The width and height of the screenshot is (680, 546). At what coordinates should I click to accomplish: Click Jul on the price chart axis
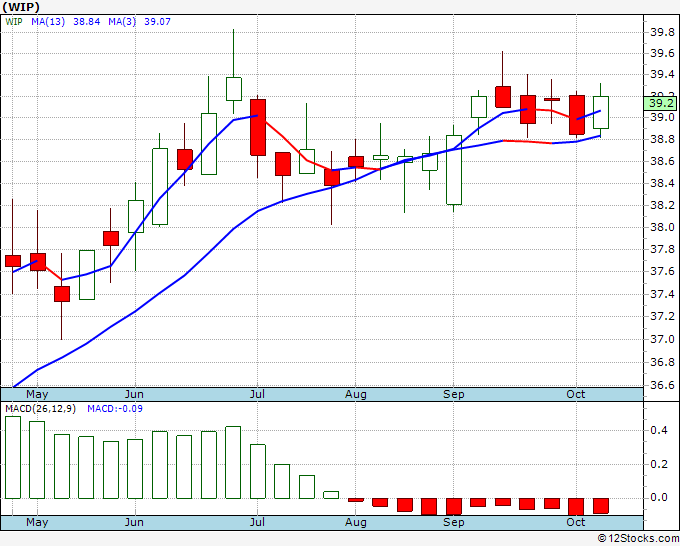[257, 395]
